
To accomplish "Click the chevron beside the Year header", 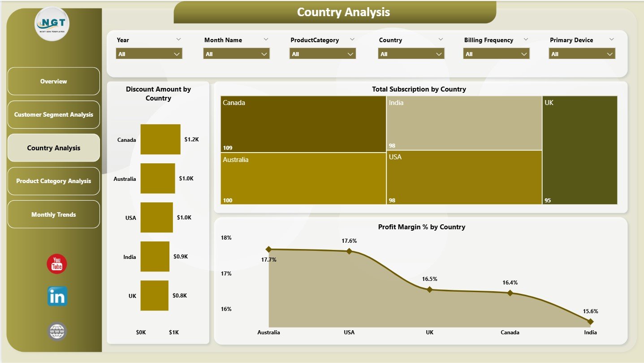I will coord(179,39).
